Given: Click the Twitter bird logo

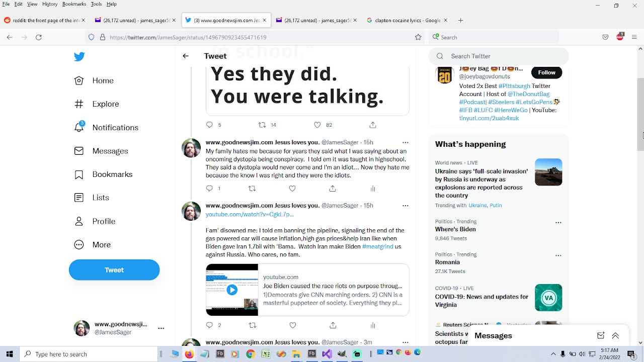Looking at the screenshot, I should pos(79,57).
